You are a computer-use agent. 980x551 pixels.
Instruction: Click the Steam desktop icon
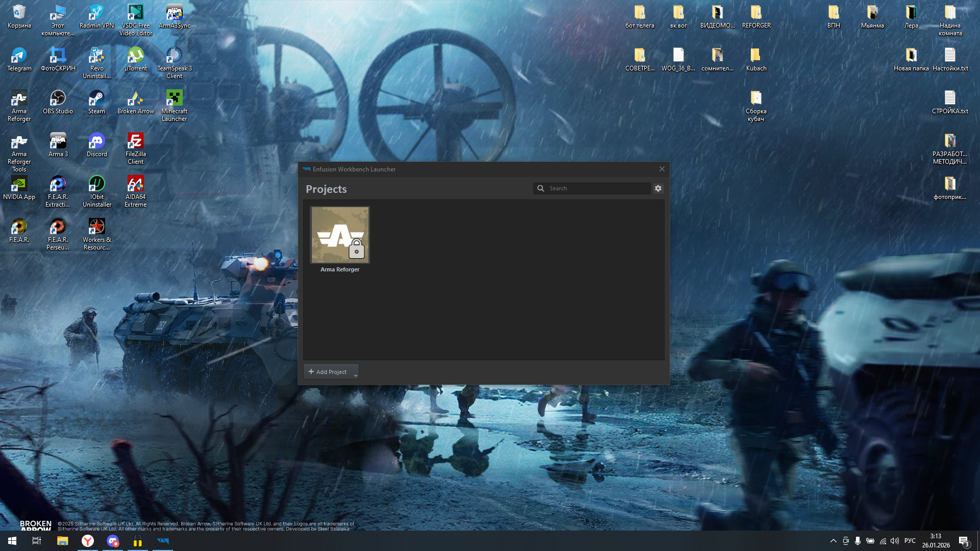96,98
